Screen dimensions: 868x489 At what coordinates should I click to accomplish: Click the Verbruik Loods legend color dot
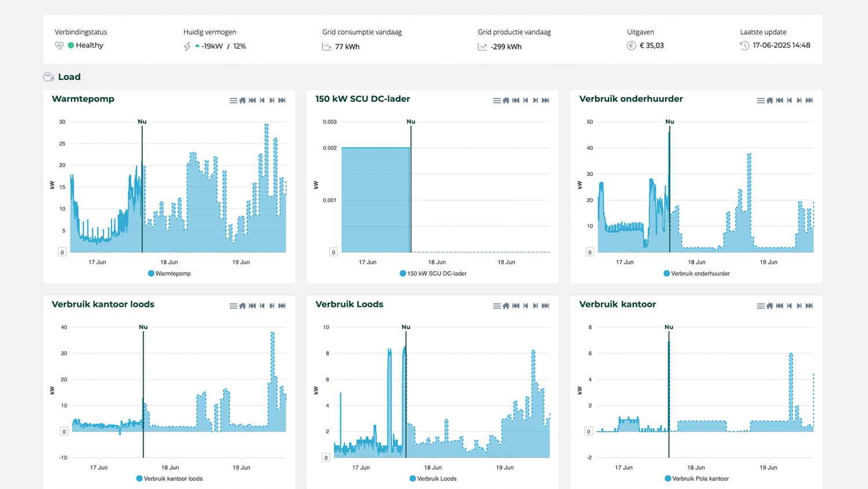tap(413, 479)
